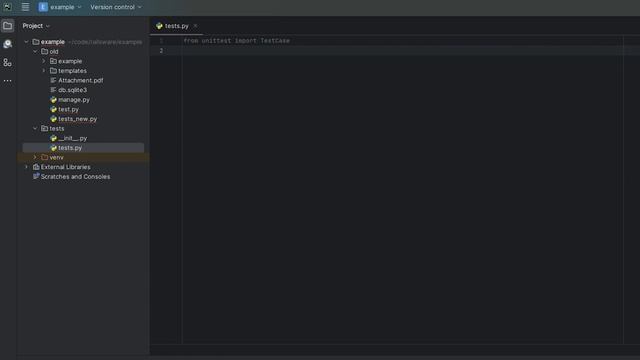Viewport: 640px width, 360px height.
Task: Open the Python Packages sidebar icon
Action: [7, 44]
